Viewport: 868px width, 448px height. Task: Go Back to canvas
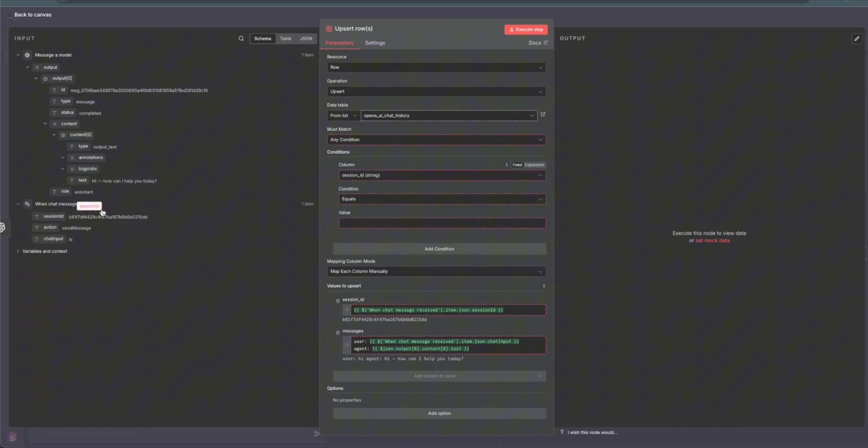click(x=32, y=15)
